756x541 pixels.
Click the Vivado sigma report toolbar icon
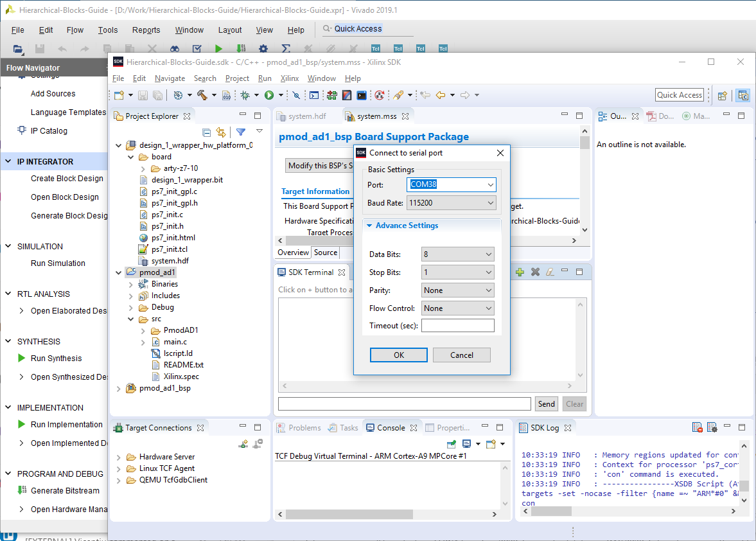tap(285, 48)
